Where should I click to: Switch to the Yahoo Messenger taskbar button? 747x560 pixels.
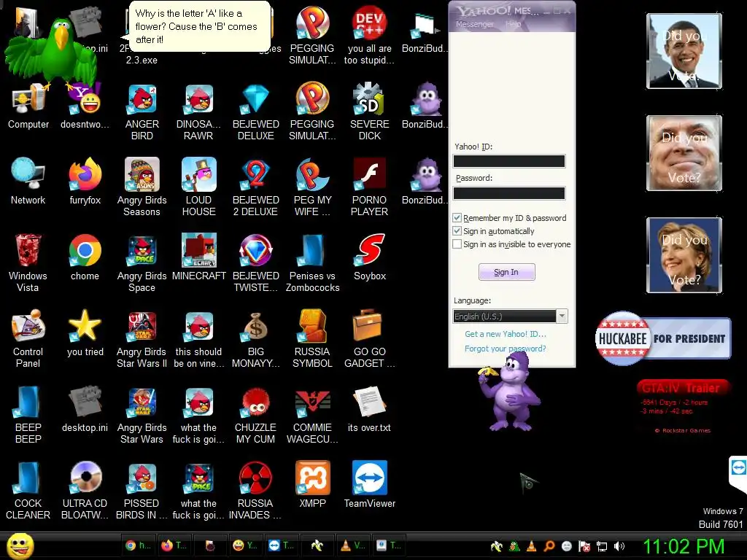(245, 545)
